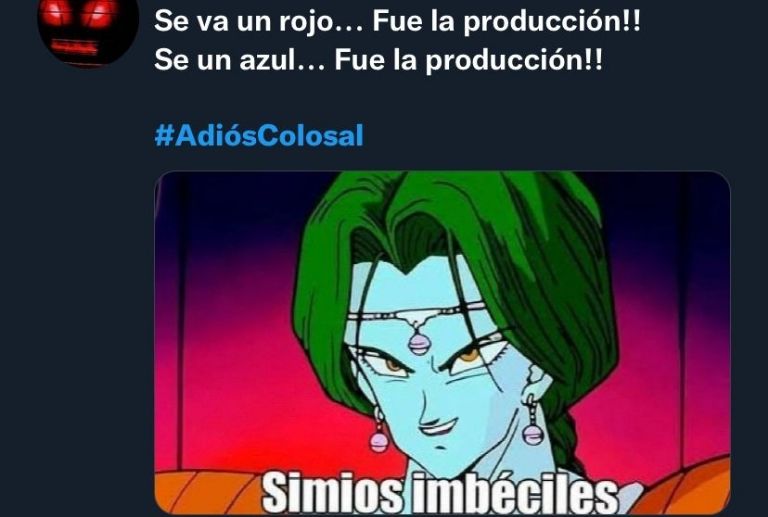Click the forehead jewel on the character
Image resolution: width=768 pixels, height=517 pixels.
(x=419, y=342)
